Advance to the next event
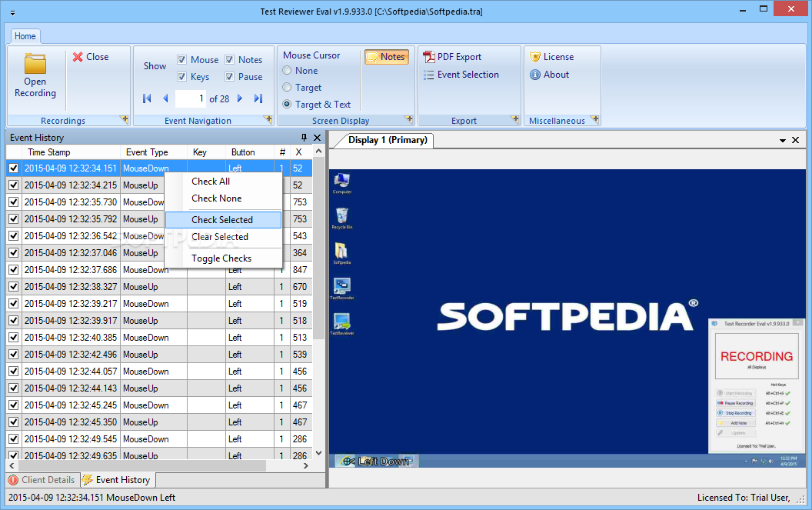812x510 pixels. (x=240, y=98)
